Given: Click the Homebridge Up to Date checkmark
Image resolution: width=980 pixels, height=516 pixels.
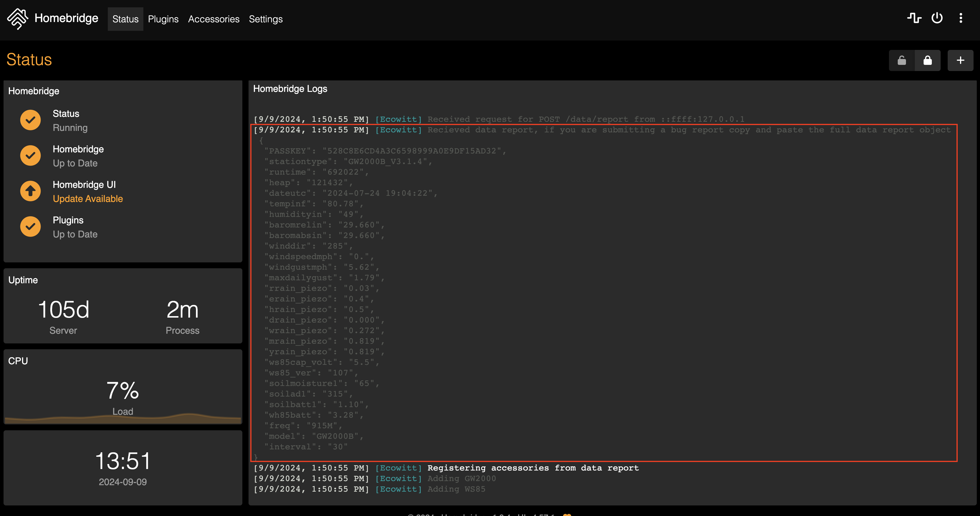Looking at the screenshot, I should (x=31, y=156).
